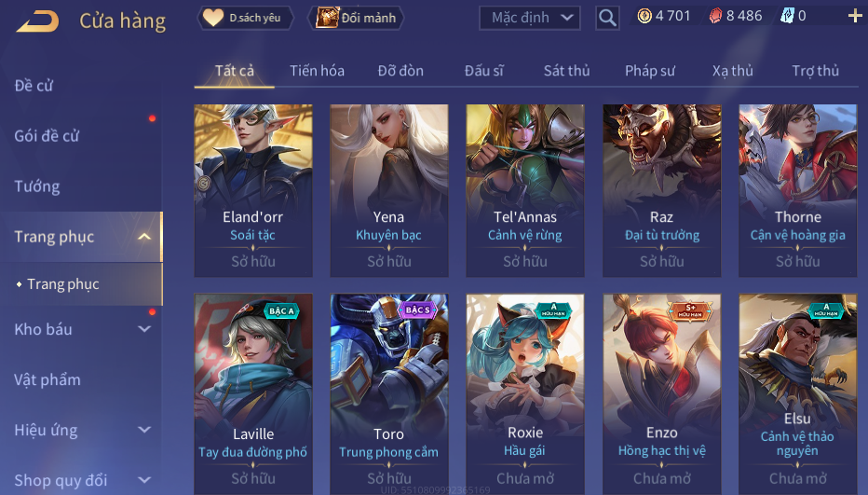Screen dimensions: 868x495
Task: Click the red ruby currency icon
Action: tap(715, 16)
